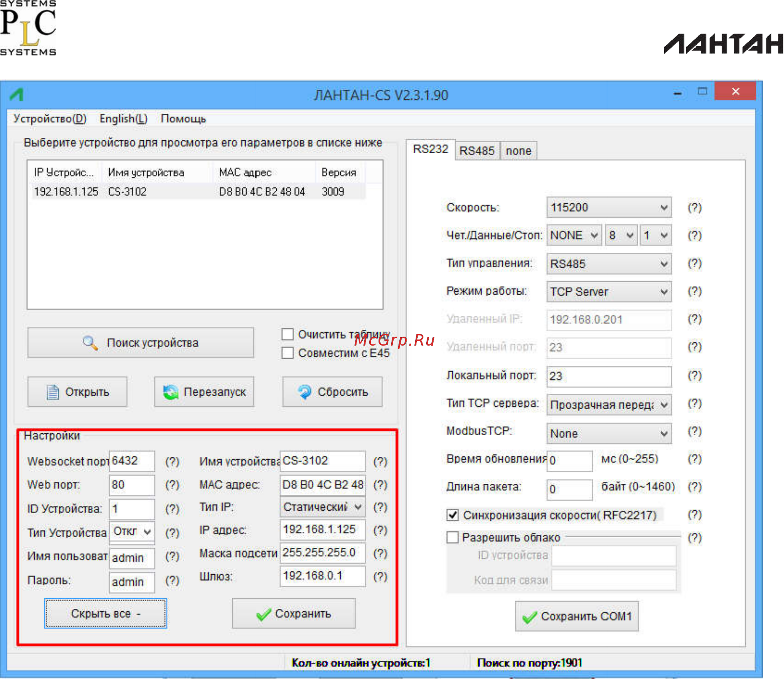Show help (?) for Скорость
The width and height of the screenshot is (784, 679).
click(x=695, y=208)
